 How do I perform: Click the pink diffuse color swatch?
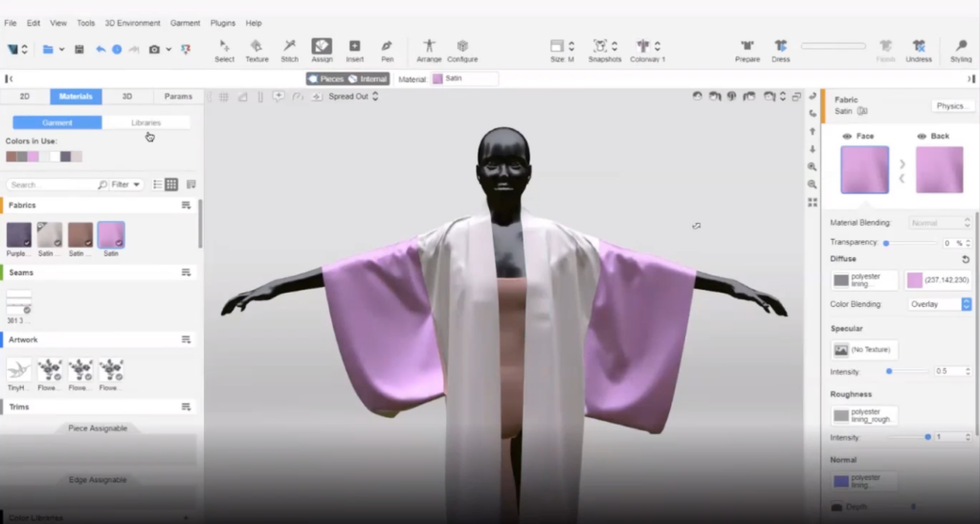915,280
